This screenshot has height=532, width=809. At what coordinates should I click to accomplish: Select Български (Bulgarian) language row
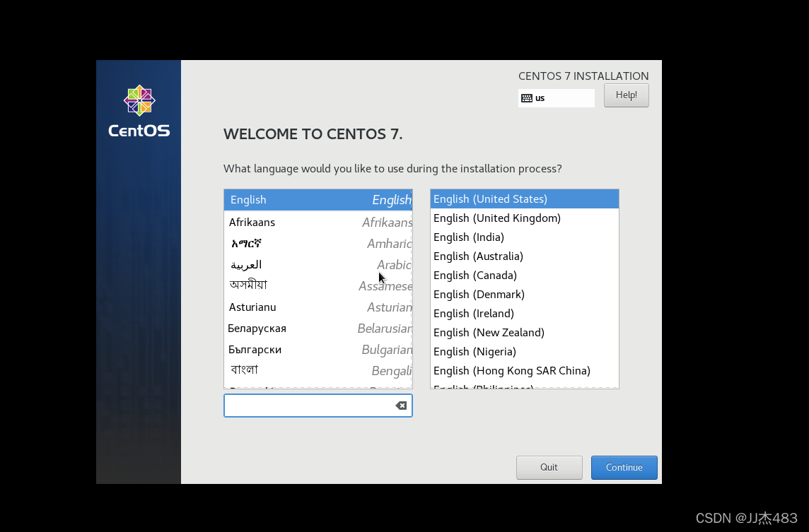(318, 350)
